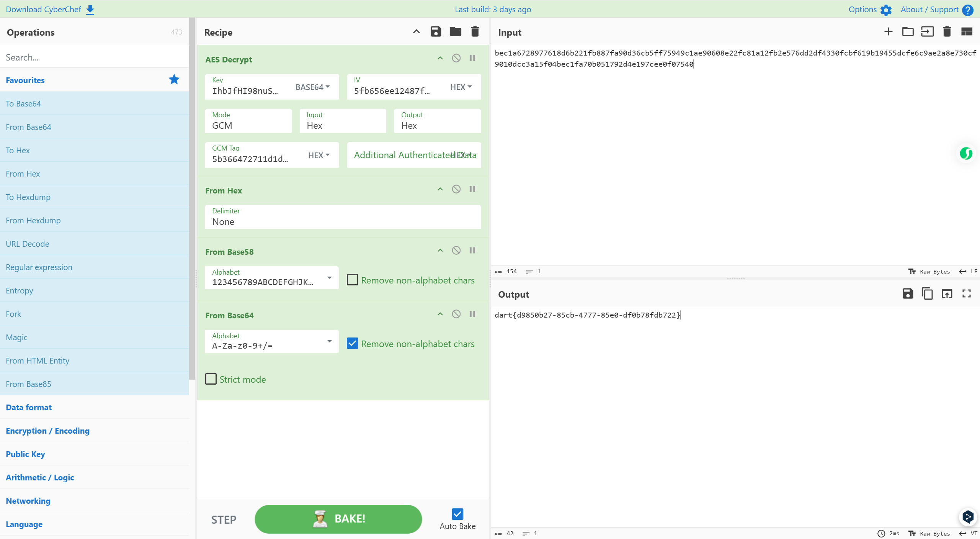Click the operations Search field
Image resolution: width=980 pixels, height=539 pixels.
click(95, 57)
